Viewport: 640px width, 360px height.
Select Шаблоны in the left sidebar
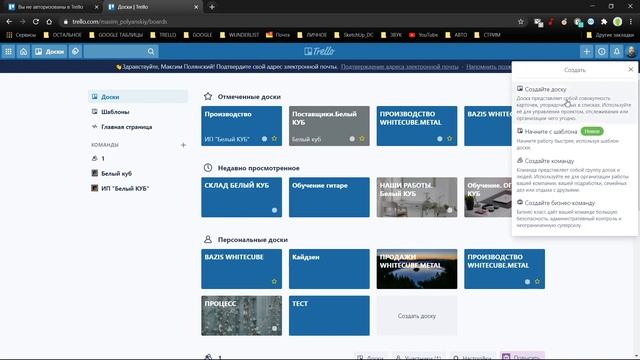coord(138,111)
